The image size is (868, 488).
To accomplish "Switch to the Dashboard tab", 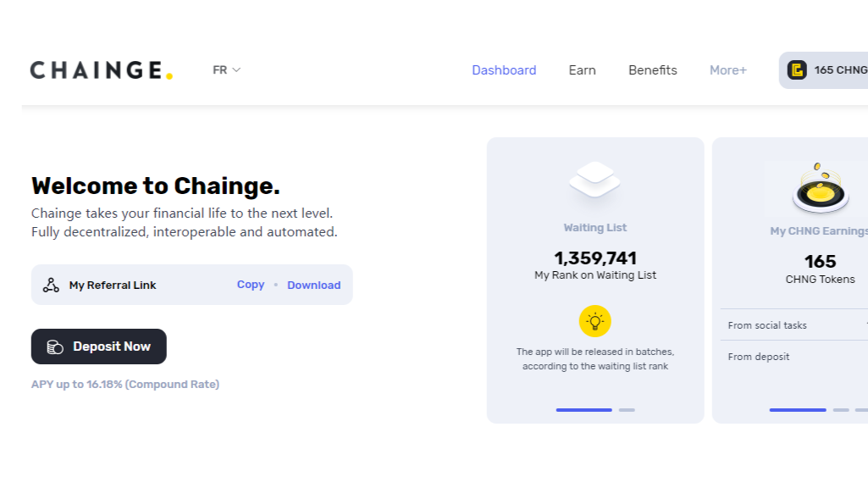I will tap(504, 70).
